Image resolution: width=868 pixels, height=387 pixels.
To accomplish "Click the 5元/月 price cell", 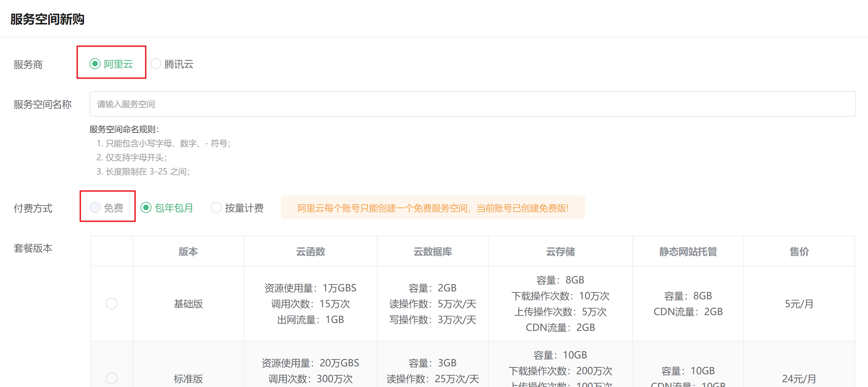I will point(799,304).
